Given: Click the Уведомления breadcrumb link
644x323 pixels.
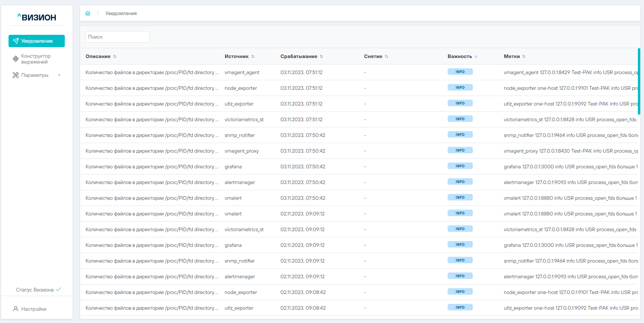Looking at the screenshot, I should coord(121,13).
